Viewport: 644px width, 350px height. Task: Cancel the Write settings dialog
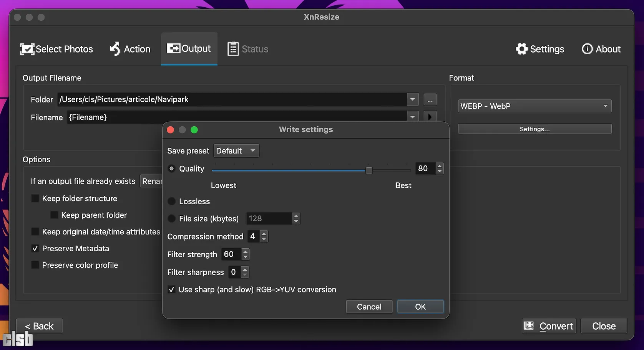point(369,307)
